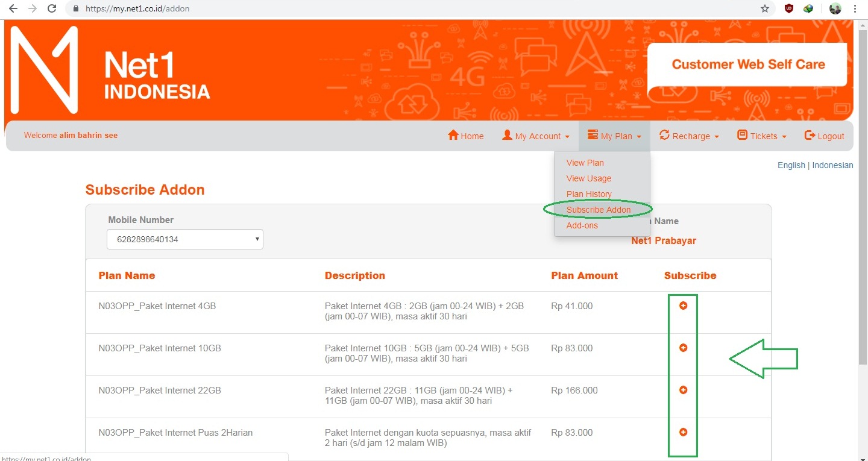This screenshot has height=461, width=868.
Task: Subscribe to Paket Internet 4GB plus icon
Action: click(683, 306)
